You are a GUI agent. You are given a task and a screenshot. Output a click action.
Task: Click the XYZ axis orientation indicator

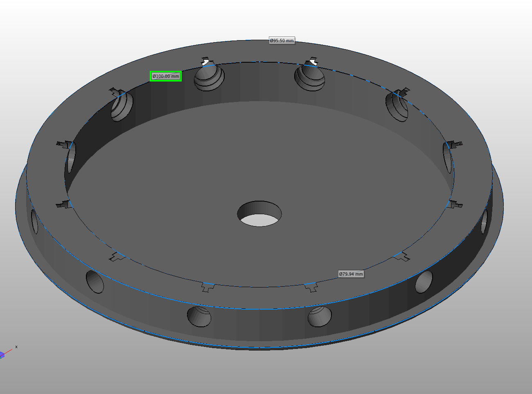8,352
